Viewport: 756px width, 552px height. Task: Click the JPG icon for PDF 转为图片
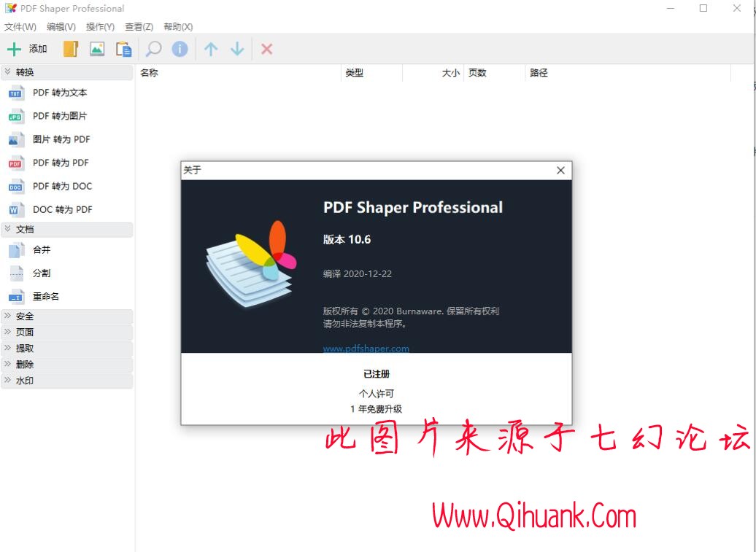pos(15,116)
